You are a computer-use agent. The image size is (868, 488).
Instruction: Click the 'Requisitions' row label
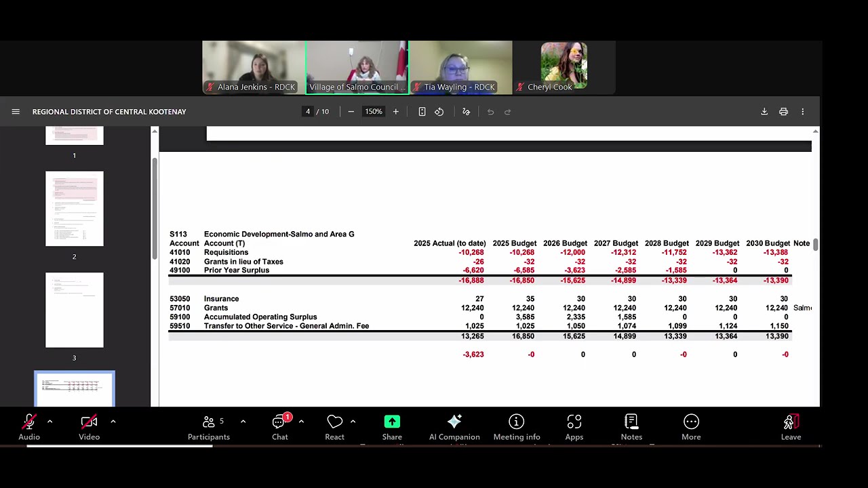[x=226, y=252]
